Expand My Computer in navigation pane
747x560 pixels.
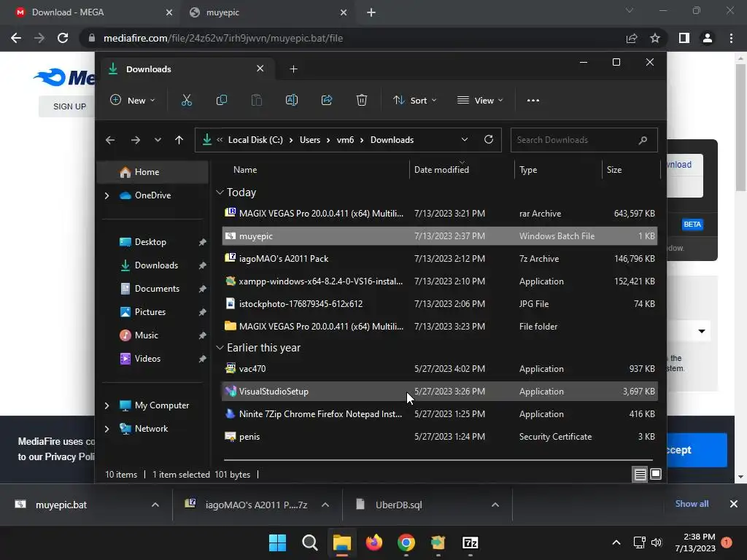pos(107,405)
